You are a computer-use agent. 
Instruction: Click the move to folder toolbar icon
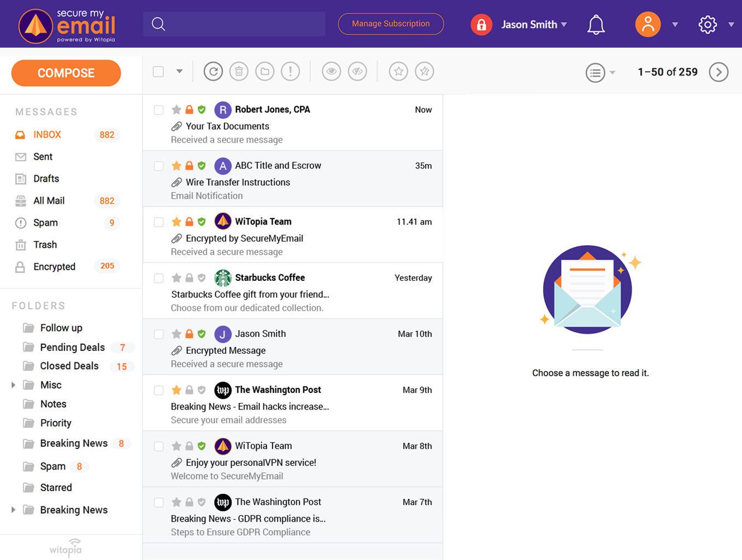[265, 72]
